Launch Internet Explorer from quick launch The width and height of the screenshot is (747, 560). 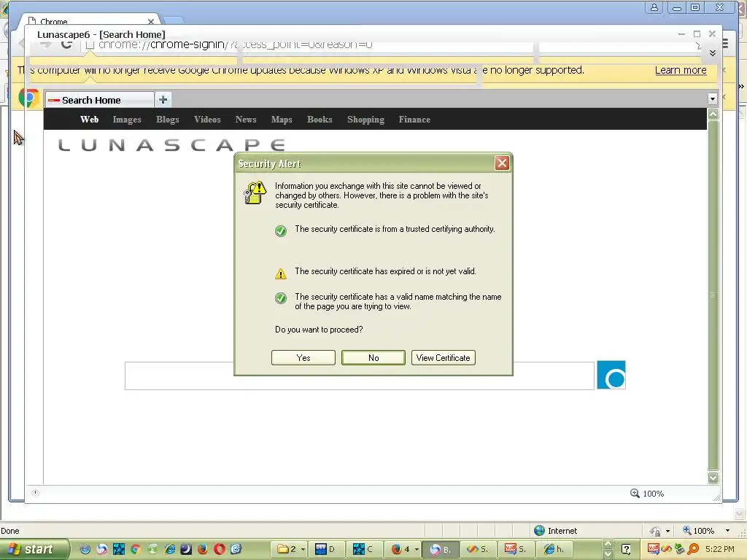(x=169, y=549)
